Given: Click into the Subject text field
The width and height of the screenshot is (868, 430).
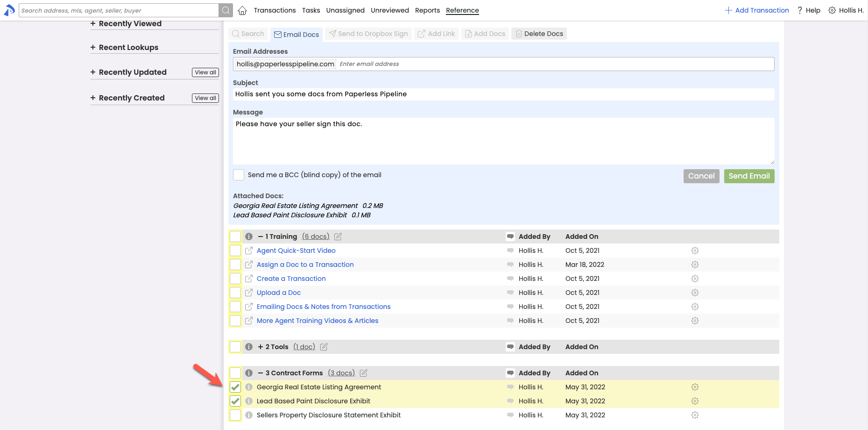Looking at the screenshot, I should (x=503, y=94).
